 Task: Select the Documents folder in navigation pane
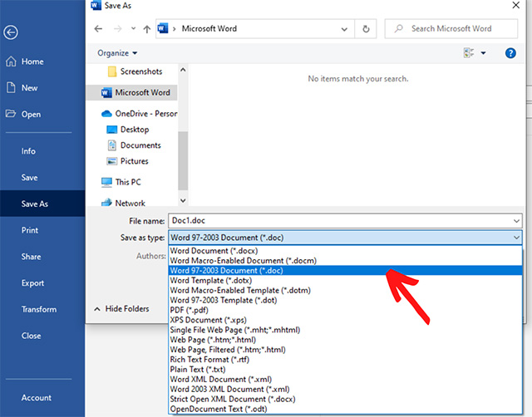point(140,145)
